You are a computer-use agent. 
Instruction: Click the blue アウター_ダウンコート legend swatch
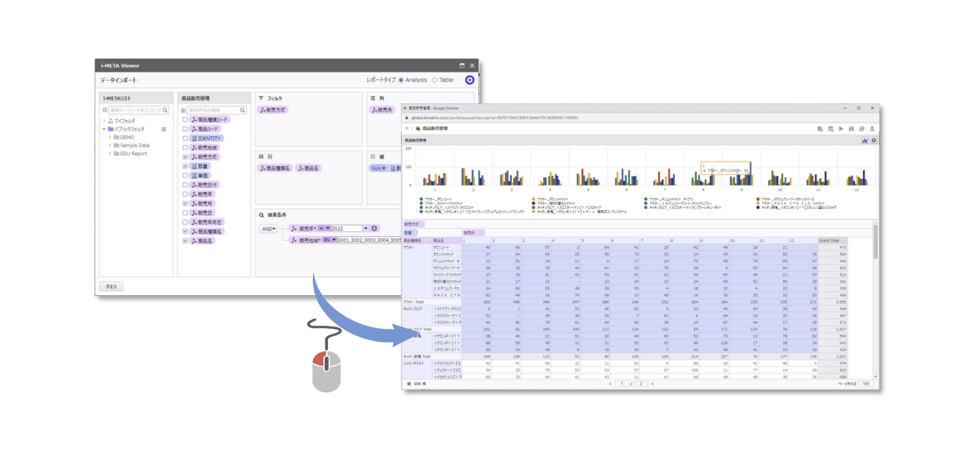click(421, 199)
